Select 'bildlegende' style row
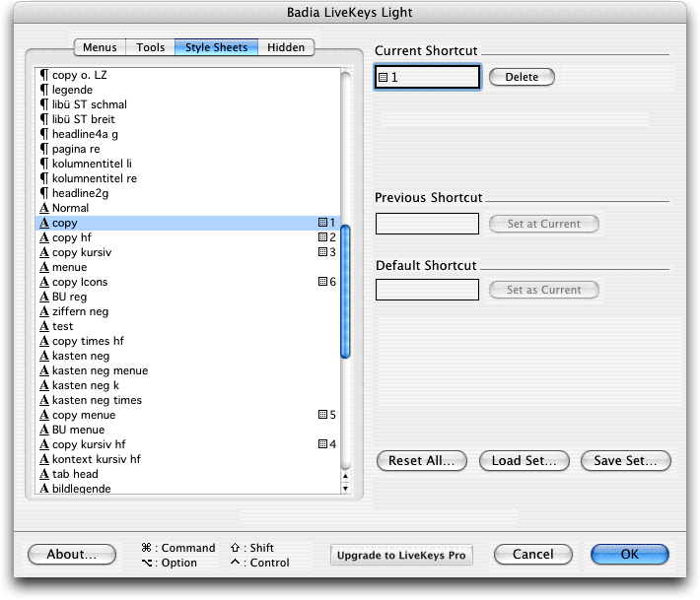 coord(187,488)
